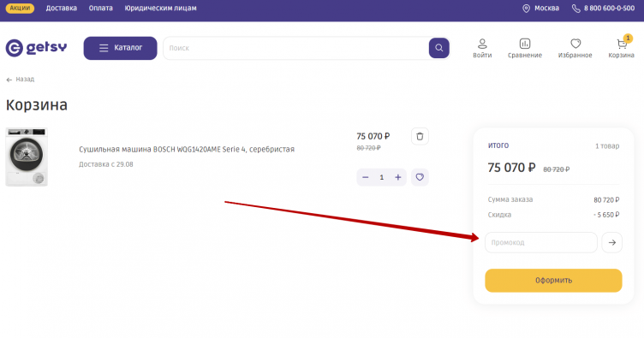The image size is (644, 338).
Task: Click the ИТОГО label
Action: (498, 145)
